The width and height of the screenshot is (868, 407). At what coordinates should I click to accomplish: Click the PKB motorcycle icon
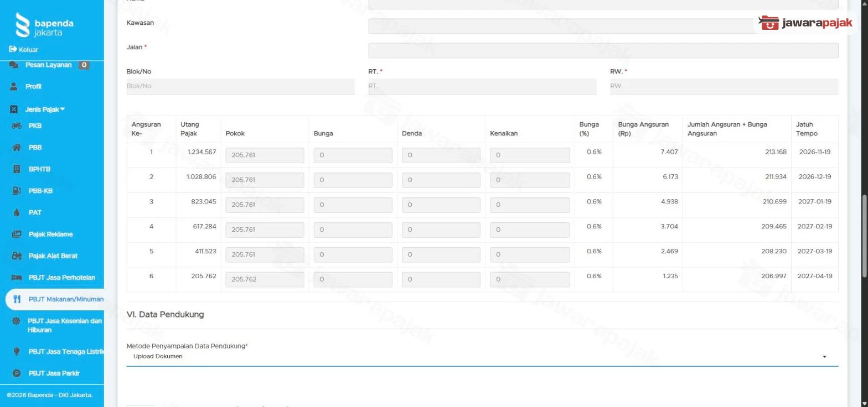pos(17,126)
